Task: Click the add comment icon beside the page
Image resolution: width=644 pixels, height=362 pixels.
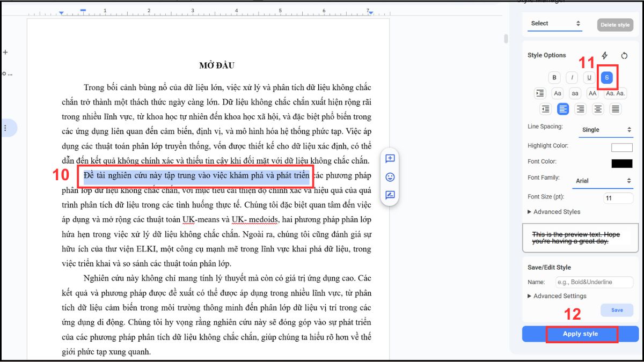Action: click(390, 159)
